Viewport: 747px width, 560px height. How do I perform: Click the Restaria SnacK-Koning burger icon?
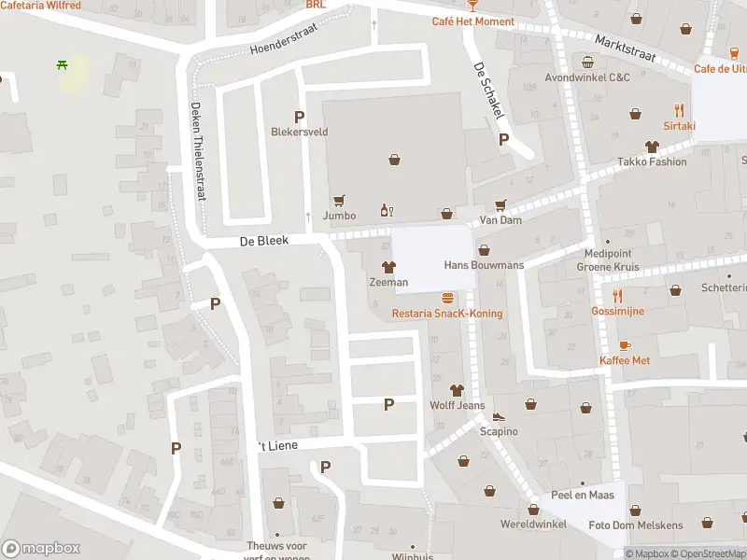click(x=447, y=299)
